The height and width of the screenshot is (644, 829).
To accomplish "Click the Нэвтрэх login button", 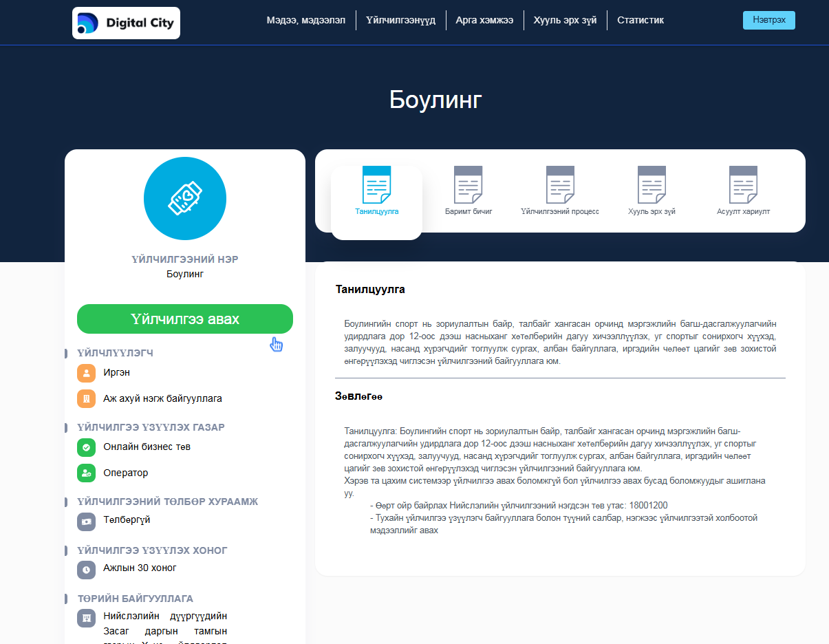I will coord(768,21).
